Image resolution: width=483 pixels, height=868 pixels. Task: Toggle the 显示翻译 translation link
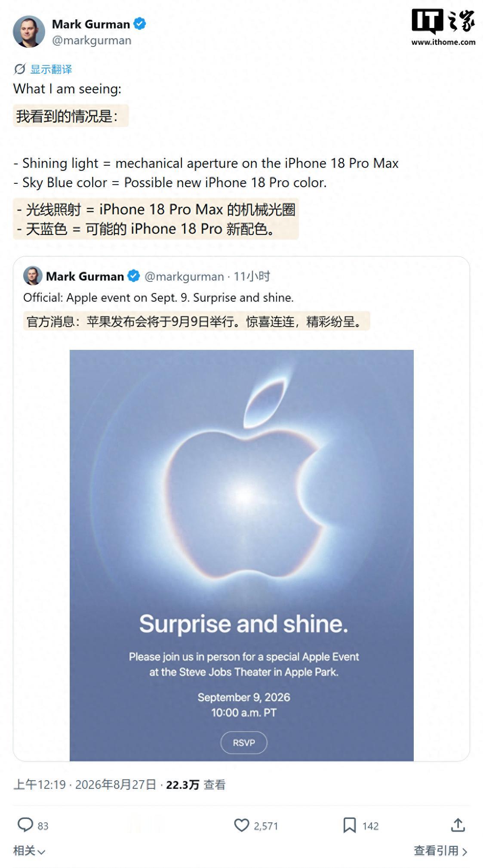51,69
